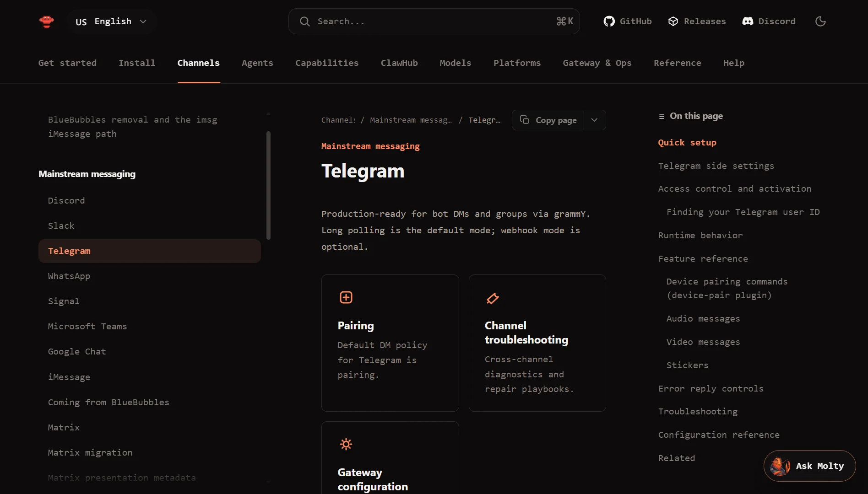Go to the Platforms tab
This screenshot has height=494, width=868.
pos(517,63)
